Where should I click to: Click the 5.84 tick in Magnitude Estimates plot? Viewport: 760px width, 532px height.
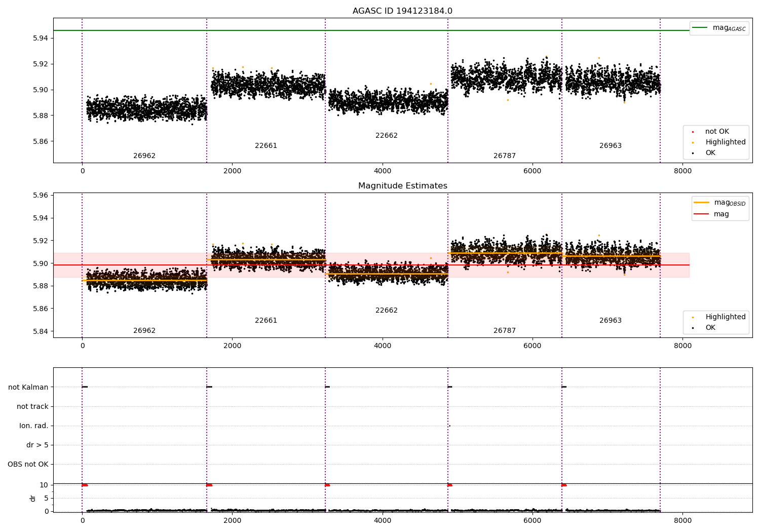pos(41,331)
